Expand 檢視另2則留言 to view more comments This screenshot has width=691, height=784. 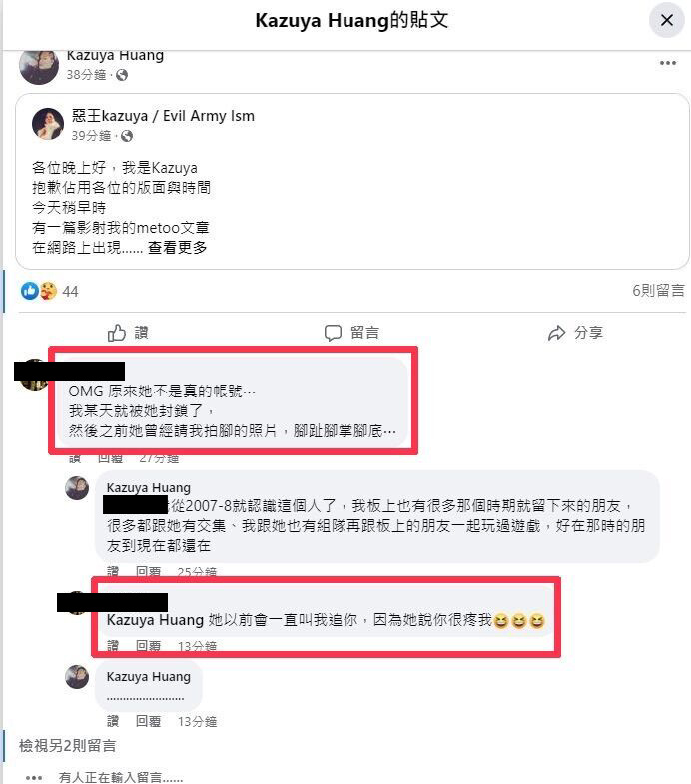[x=68, y=746]
